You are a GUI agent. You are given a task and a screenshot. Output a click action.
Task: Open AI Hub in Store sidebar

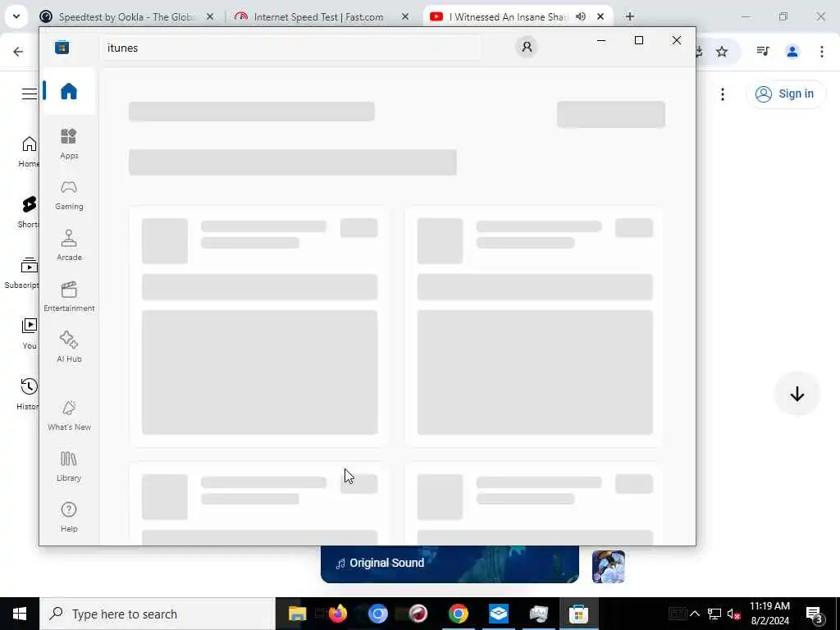coord(69,347)
